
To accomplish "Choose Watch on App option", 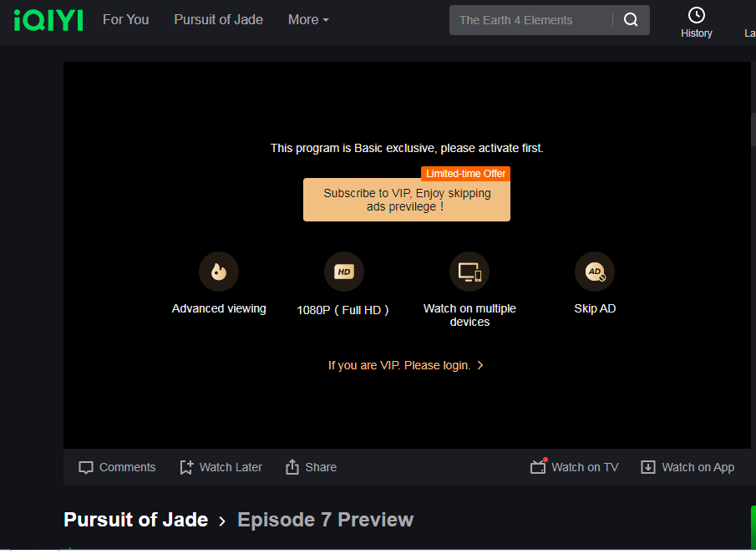I will pos(688,467).
